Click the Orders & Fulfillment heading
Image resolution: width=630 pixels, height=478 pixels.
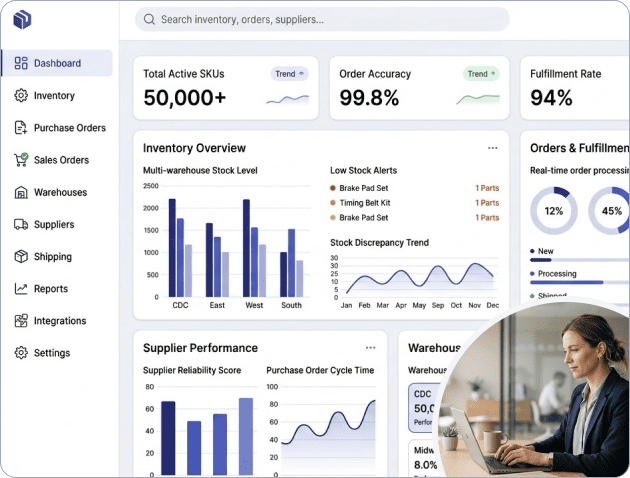tap(580, 148)
